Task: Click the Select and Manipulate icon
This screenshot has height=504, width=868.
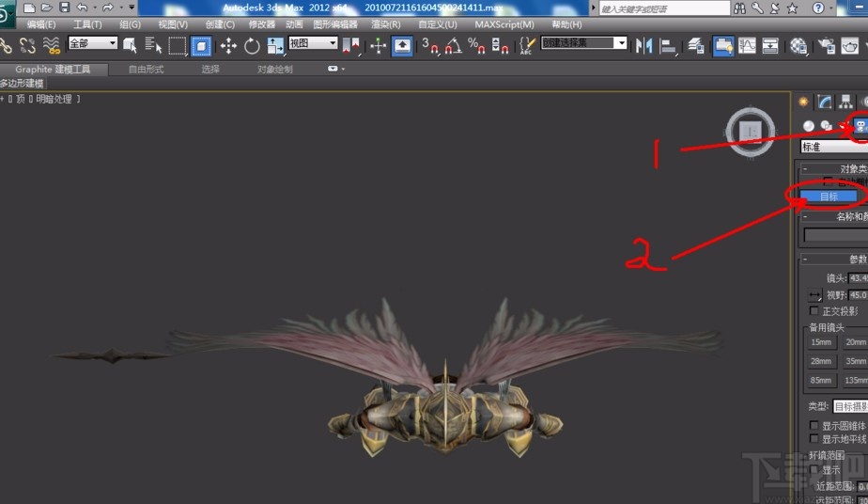Action: pos(378,46)
